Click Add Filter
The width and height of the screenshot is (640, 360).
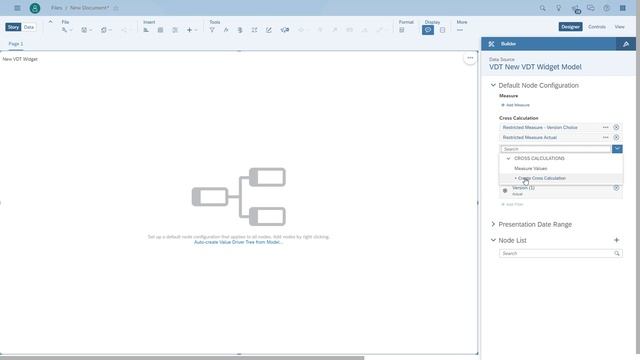(512, 204)
